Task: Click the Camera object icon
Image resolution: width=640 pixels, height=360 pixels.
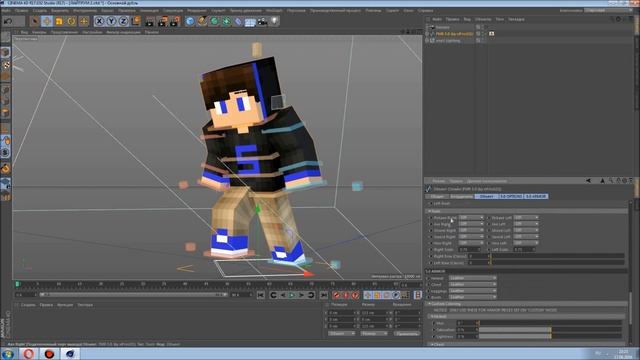Action: click(x=262, y=21)
